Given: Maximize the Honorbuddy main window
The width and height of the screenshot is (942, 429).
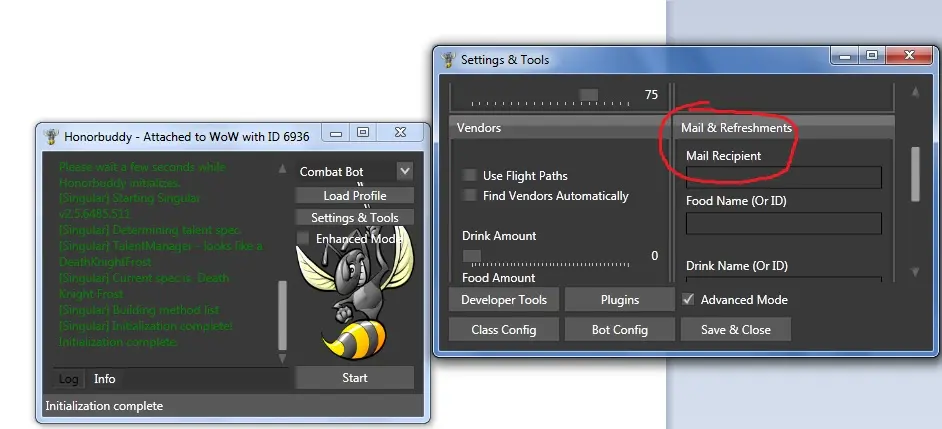Looking at the screenshot, I should 363,133.
